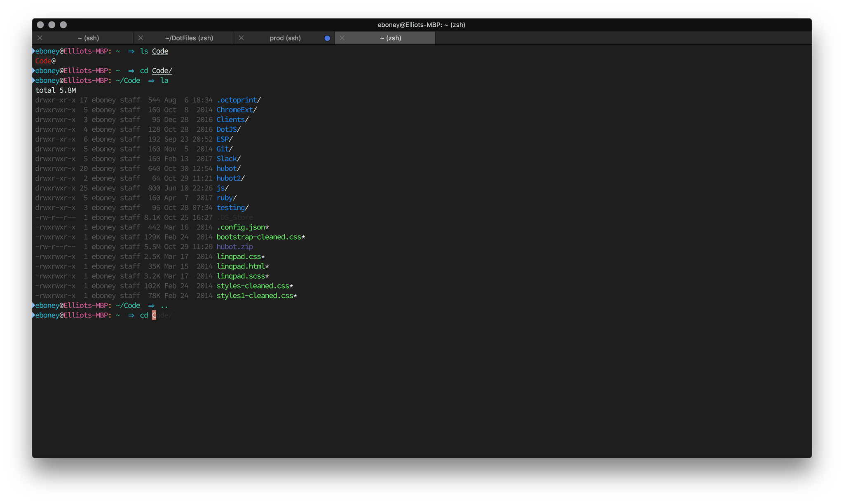The width and height of the screenshot is (844, 504).
Task: Click the hubot.zip file name
Action: tap(234, 247)
